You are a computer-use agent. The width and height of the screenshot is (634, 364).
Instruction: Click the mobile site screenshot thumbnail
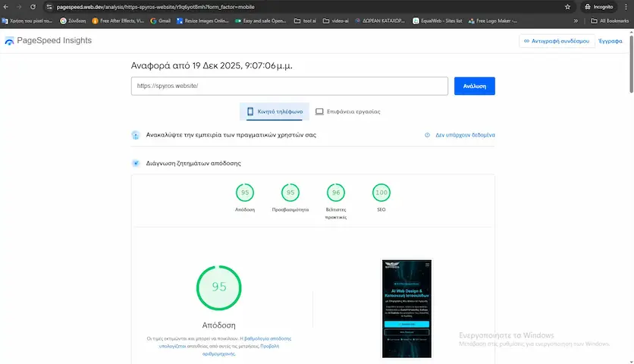(406, 309)
